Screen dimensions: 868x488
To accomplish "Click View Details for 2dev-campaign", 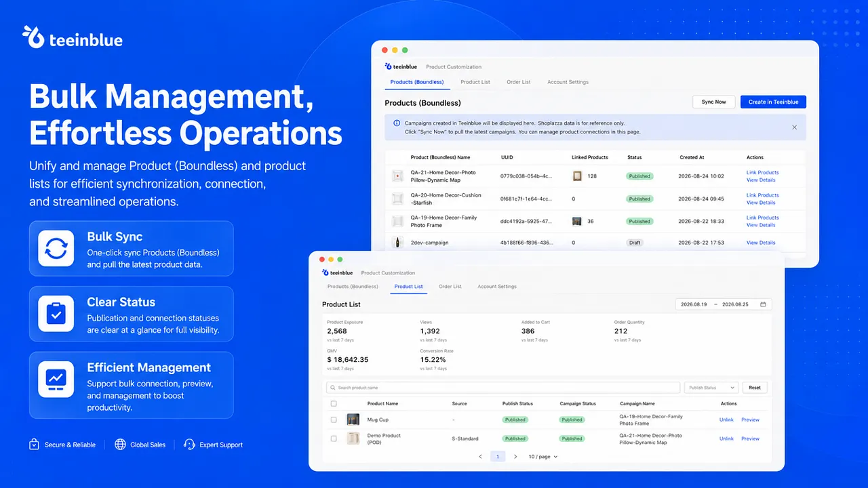I will (761, 243).
